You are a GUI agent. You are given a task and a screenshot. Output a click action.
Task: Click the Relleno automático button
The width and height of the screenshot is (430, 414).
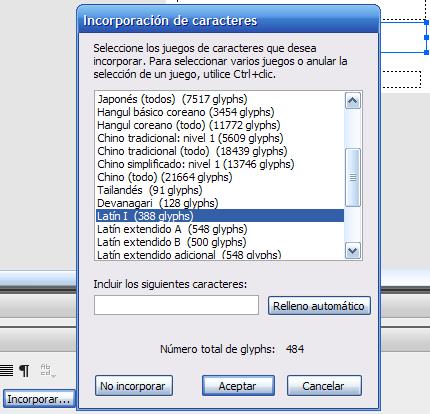319,306
